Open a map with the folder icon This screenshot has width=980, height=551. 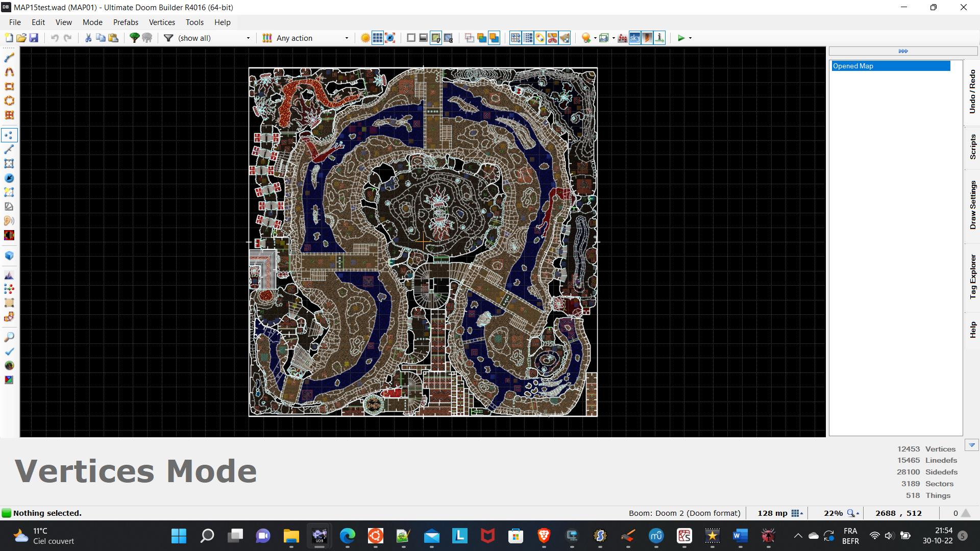pyautogui.click(x=21, y=38)
